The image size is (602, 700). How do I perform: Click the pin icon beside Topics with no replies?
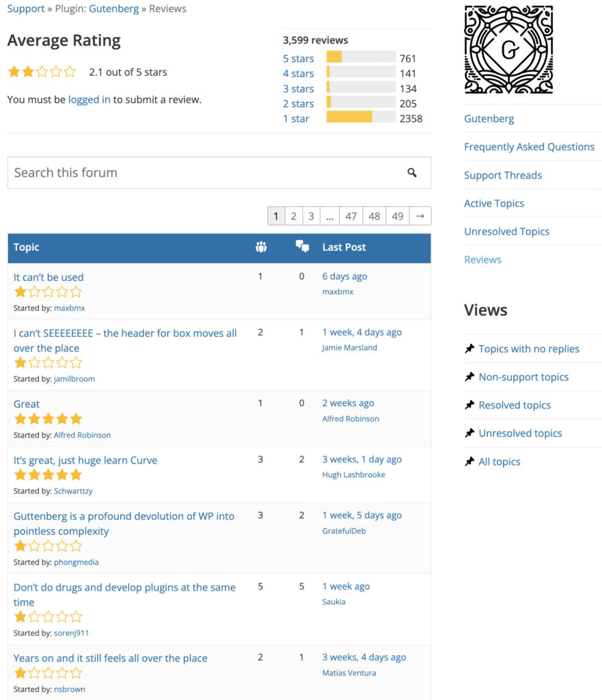469,349
